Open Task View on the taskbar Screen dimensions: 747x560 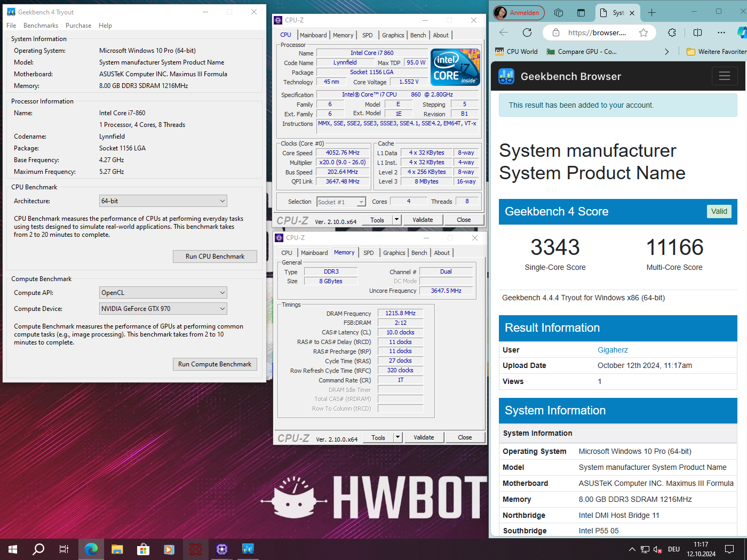tap(64, 549)
